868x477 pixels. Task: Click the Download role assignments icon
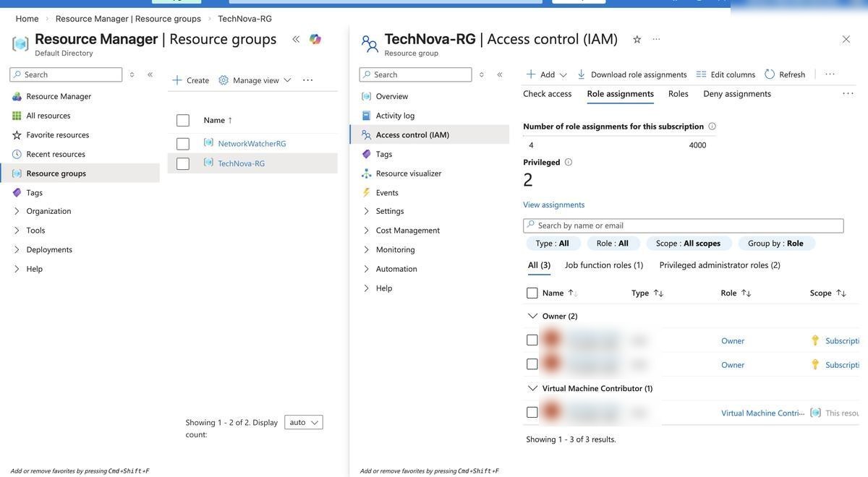tap(581, 74)
